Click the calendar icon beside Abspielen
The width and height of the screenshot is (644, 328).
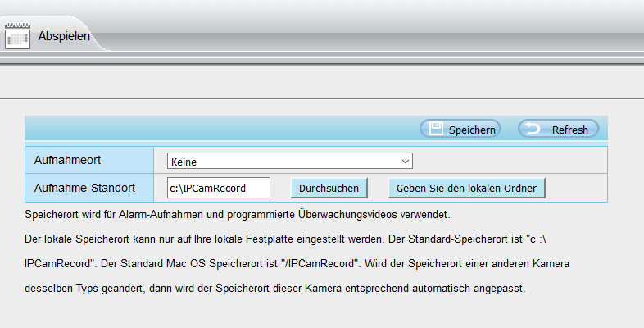(17, 37)
